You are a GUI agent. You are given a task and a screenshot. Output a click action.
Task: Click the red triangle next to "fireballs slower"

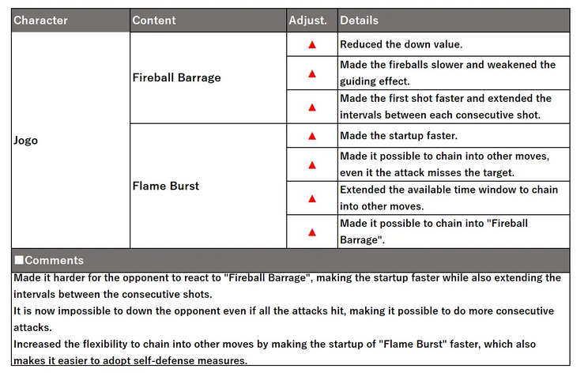pyautogui.click(x=312, y=73)
